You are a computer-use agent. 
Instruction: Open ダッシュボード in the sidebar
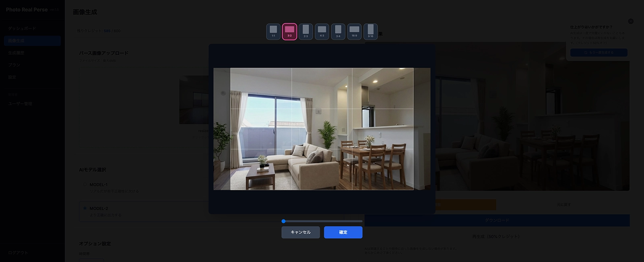click(22, 29)
